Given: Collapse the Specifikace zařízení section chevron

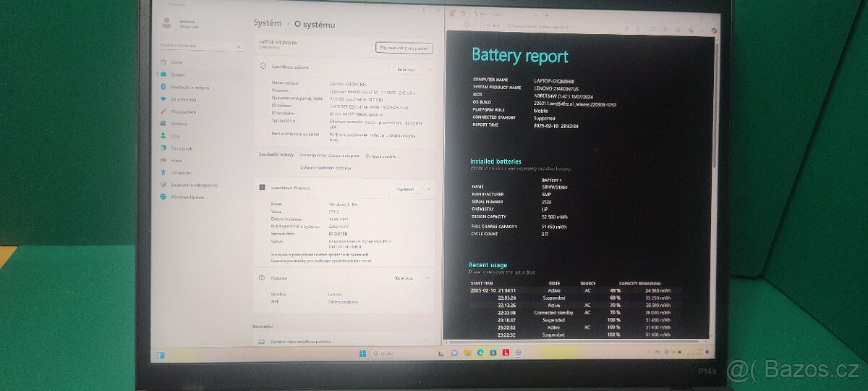Looking at the screenshot, I should 430,70.
